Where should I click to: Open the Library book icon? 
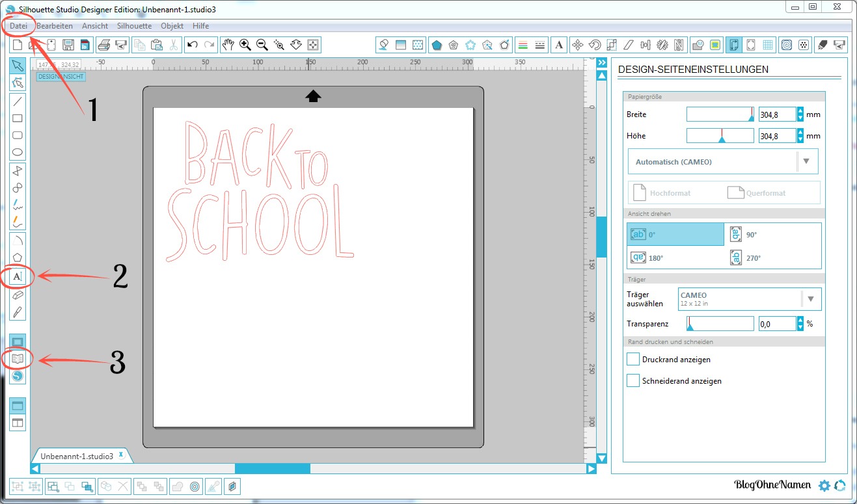click(18, 358)
